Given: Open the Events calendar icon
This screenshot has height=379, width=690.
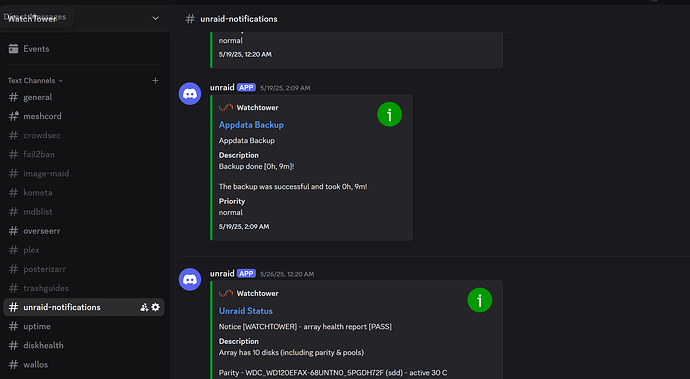Looking at the screenshot, I should point(14,49).
